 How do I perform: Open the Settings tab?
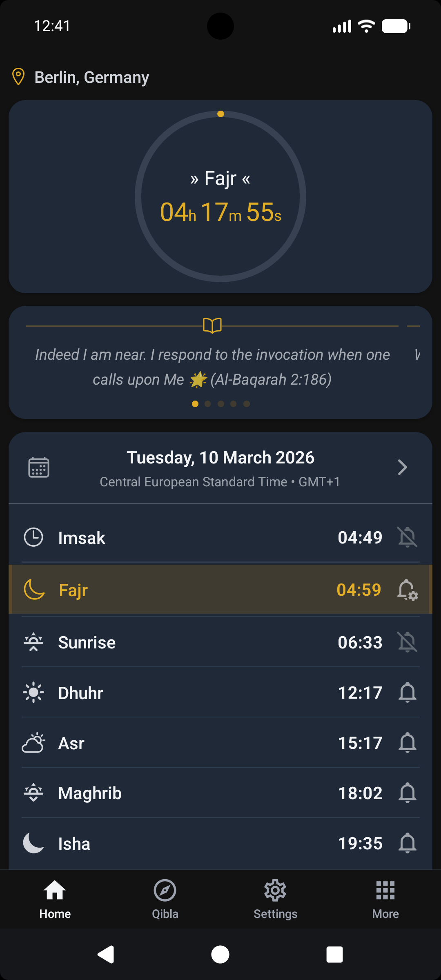pyautogui.click(x=275, y=898)
